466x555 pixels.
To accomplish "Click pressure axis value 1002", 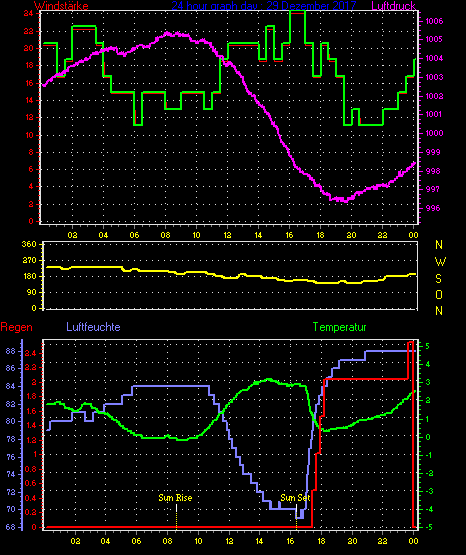I will (434, 96).
